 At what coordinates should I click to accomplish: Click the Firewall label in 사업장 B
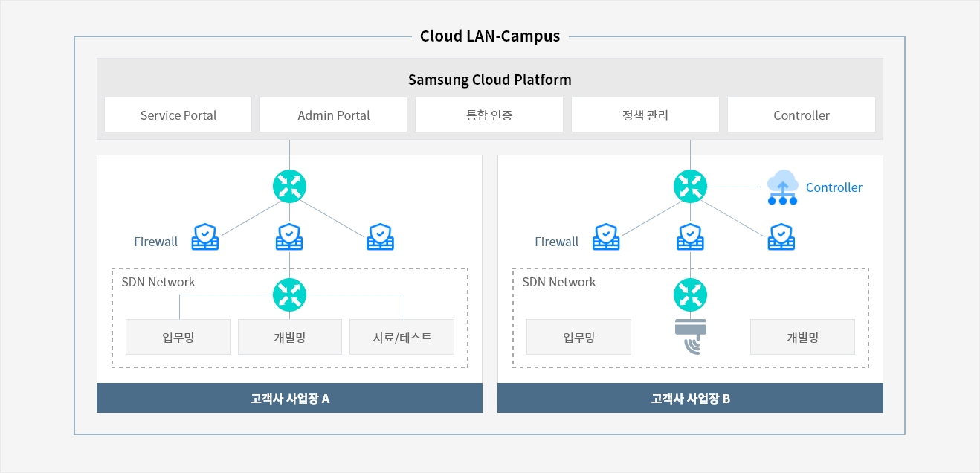557,242
